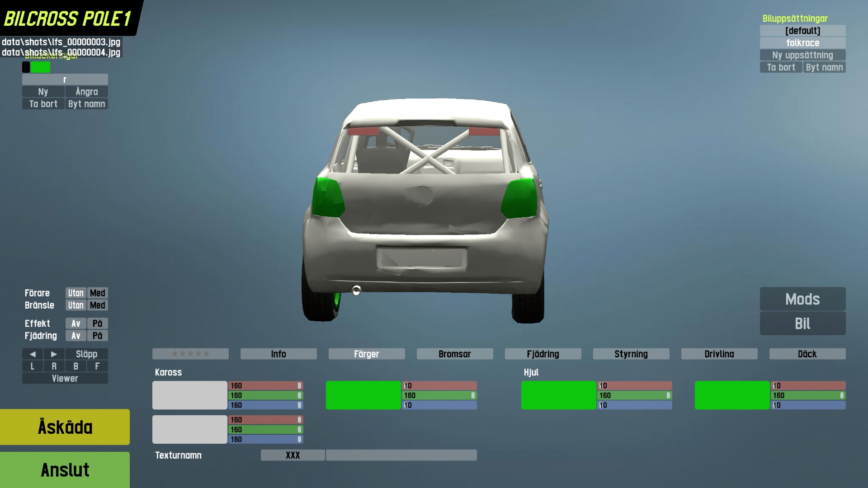The height and width of the screenshot is (488, 868).
Task: Select the F view button
Action: (x=97, y=366)
